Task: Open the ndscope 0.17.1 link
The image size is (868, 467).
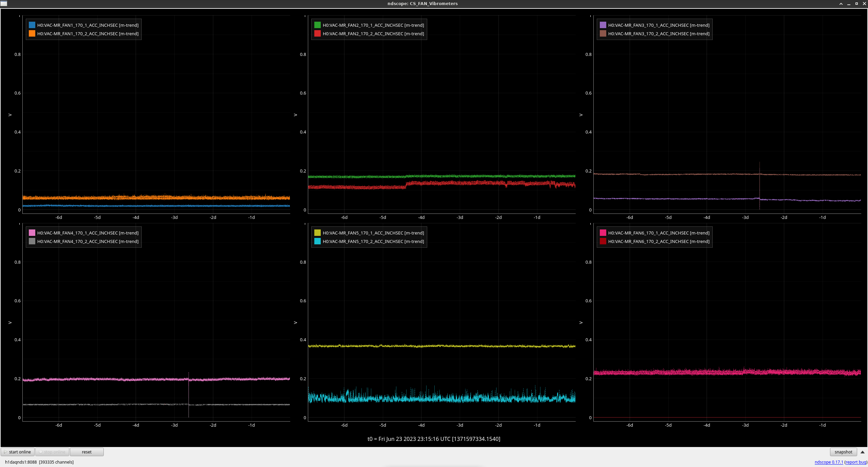Action: coord(829,462)
